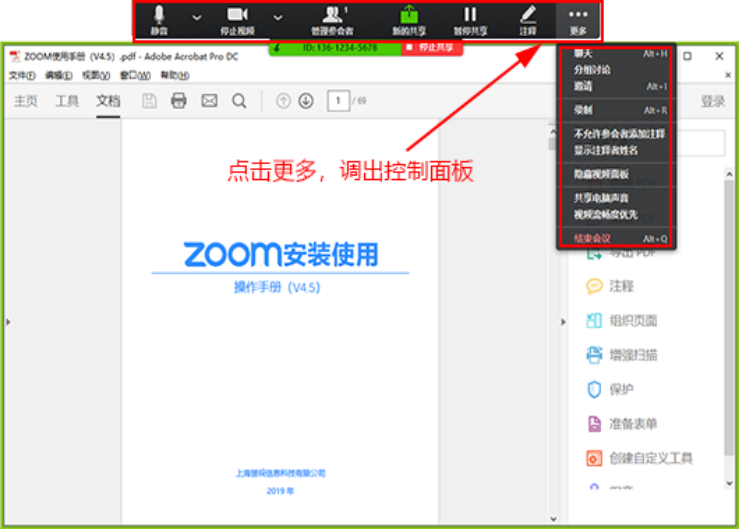This screenshot has height=530, width=739.
Task: End the meeting via red 结束会议
Action: (x=615, y=238)
